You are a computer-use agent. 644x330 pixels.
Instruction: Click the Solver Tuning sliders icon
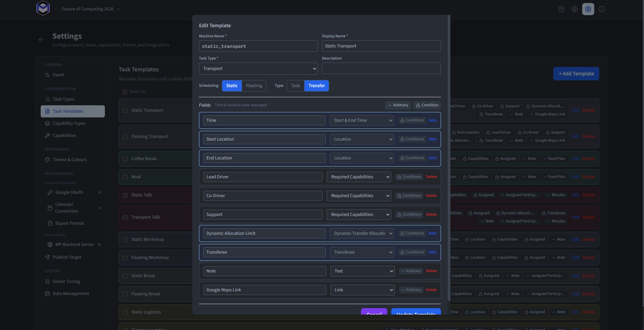[x=47, y=282]
